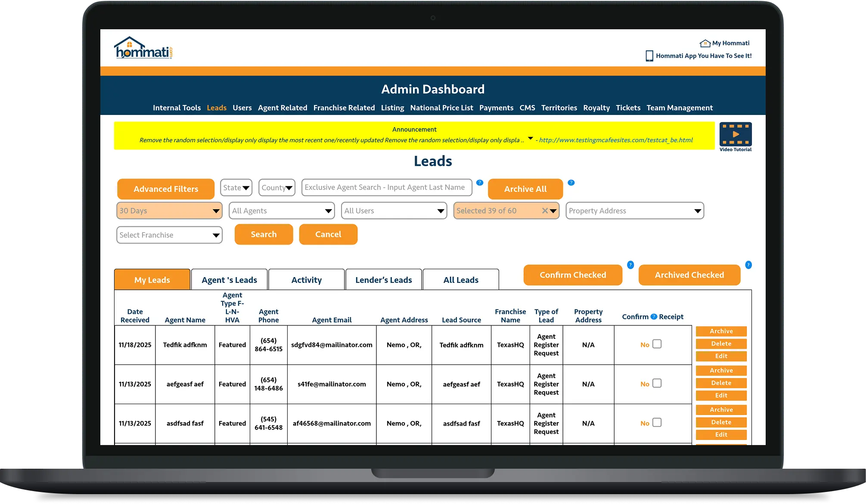
Task: Click the Hommati logo
Action: (x=143, y=48)
